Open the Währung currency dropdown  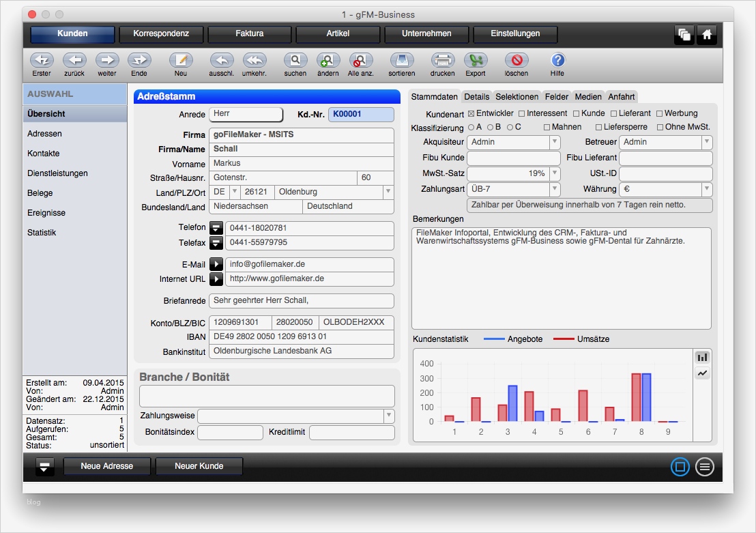(707, 189)
